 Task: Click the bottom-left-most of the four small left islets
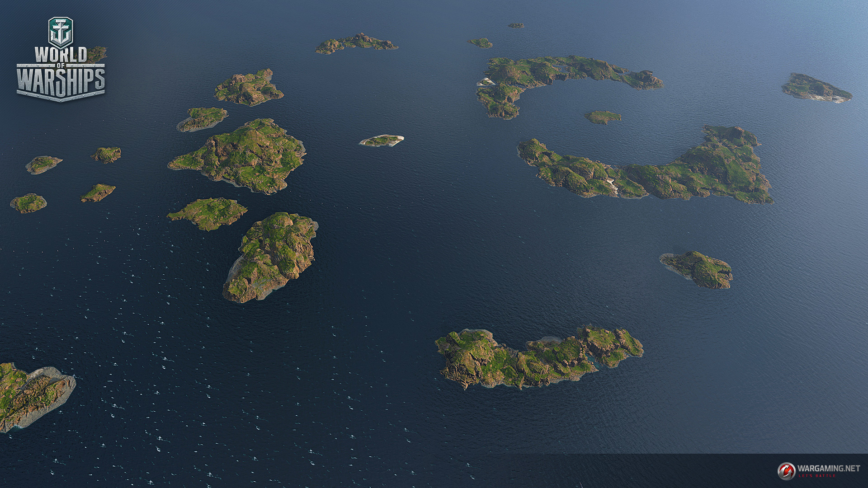[x=28, y=203]
